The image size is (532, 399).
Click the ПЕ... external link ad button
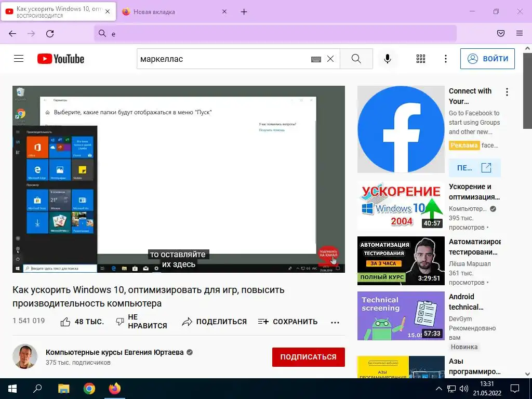click(x=474, y=168)
